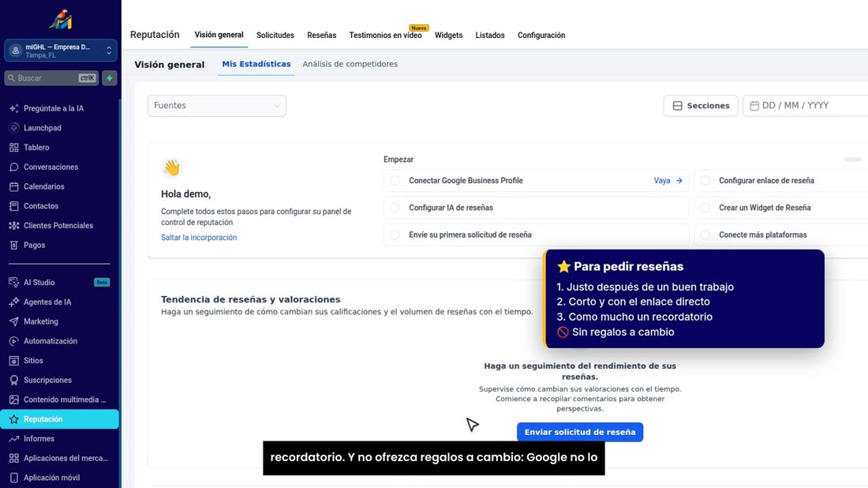Screen dimensions: 868x488
Task: Open the Visión general tab
Action: click(219, 35)
